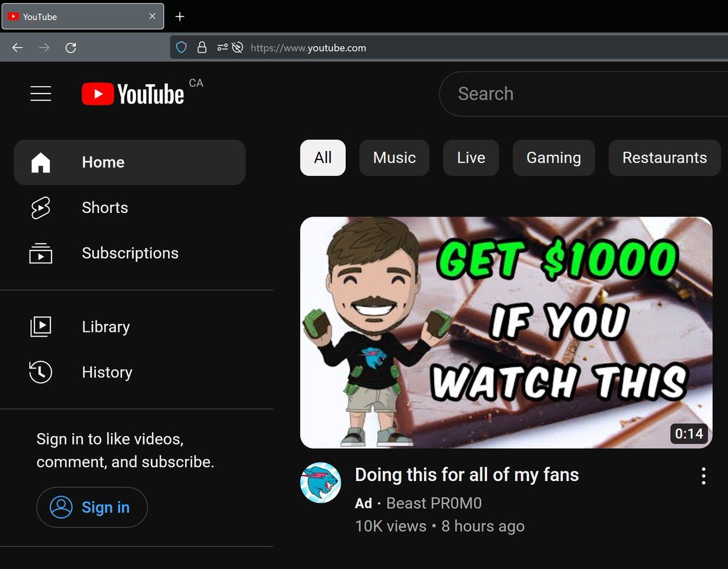The image size is (728, 569).
Task: Click the 0:14 duration badge
Action: click(x=689, y=433)
